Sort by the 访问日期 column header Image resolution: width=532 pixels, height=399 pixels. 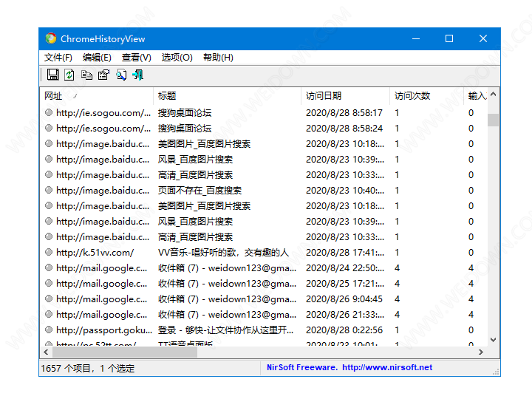click(345, 96)
